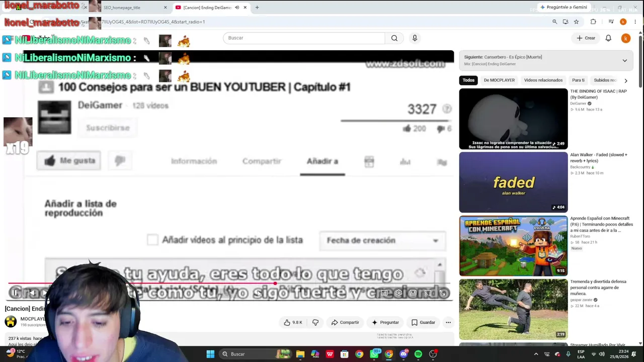This screenshot has width=644, height=362.
Task: Toggle theater mode in the video player
Action: pos(413,293)
